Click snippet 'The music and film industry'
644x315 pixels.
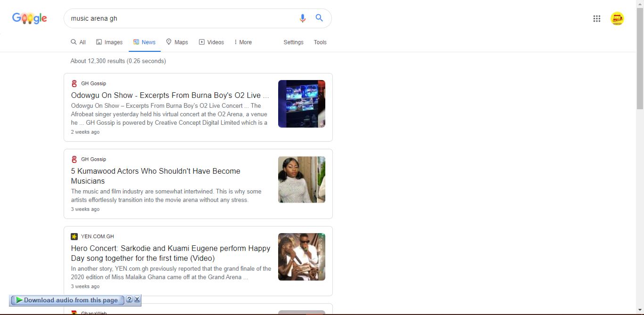pos(166,195)
